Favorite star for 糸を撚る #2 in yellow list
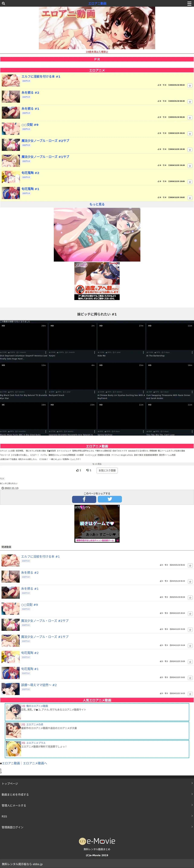The height and width of the screenshot is (868, 194). [190, 101]
